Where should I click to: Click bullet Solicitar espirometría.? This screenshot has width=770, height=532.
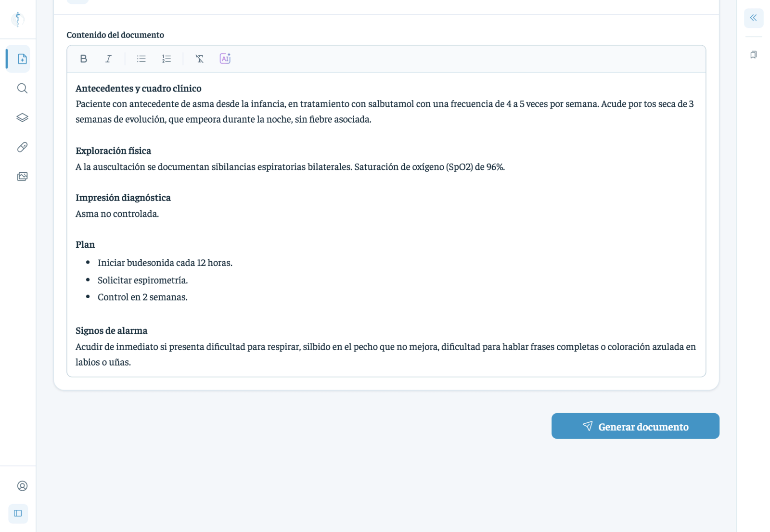click(x=142, y=280)
